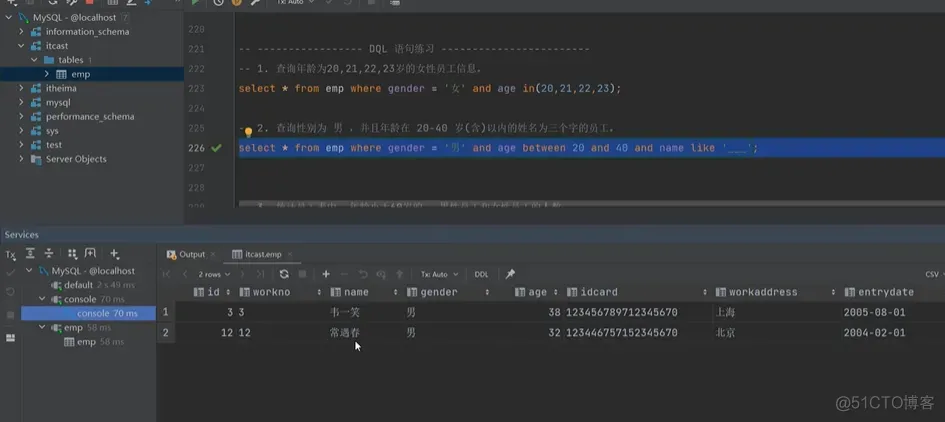
Task: Click the lightbulb intention icon on line 225
Action: pos(248,131)
